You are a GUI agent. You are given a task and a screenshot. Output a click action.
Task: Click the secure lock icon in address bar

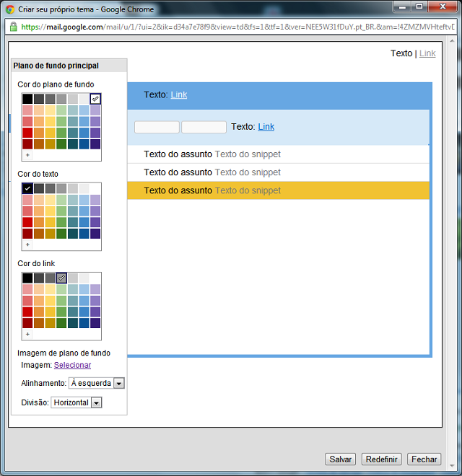click(x=12, y=27)
